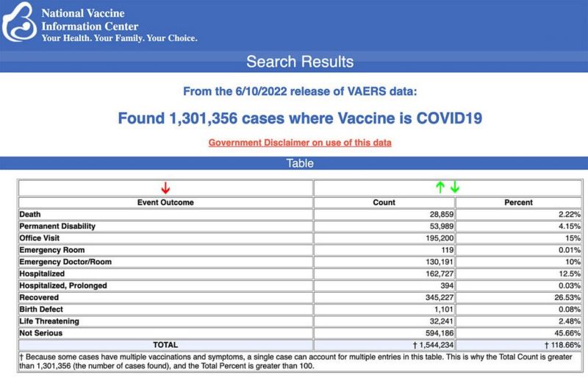Click the Search Results header bar
588x378 pixels.
[x=299, y=62]
